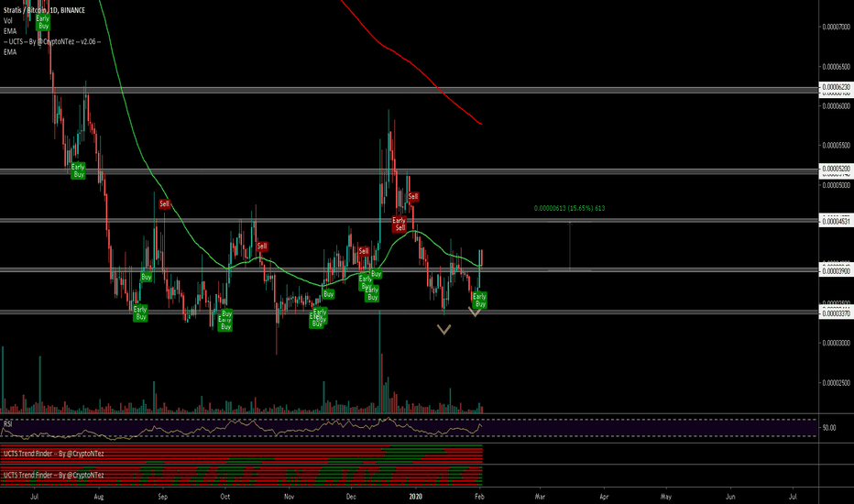This screenshot has width=854, height=504.
Task: Click the 0.00005500 price axis value
Action: click(836, 146)
